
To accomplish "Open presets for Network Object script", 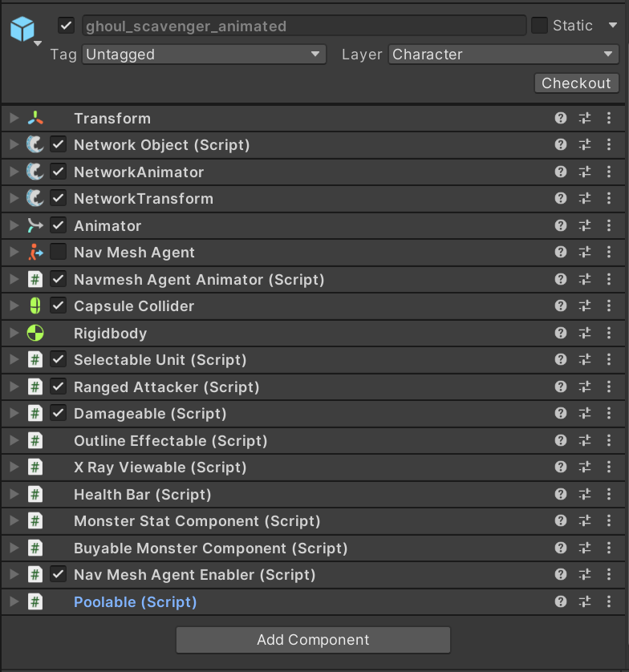I will [x=584, y=145].
